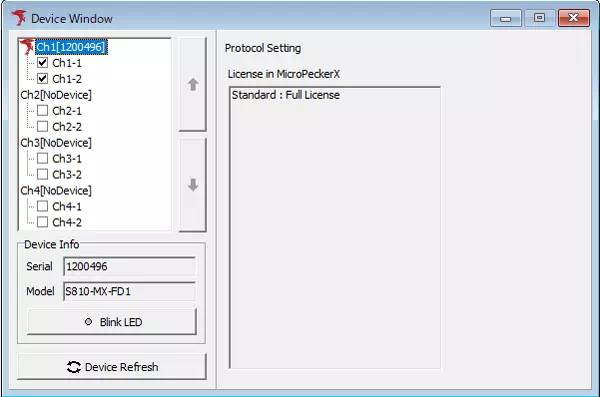The width and height of the screenshot is (600, 397).
Task: Click the 'License in MicroPeckerX' label
Action: pyautogui.click(x=284, y=74)
